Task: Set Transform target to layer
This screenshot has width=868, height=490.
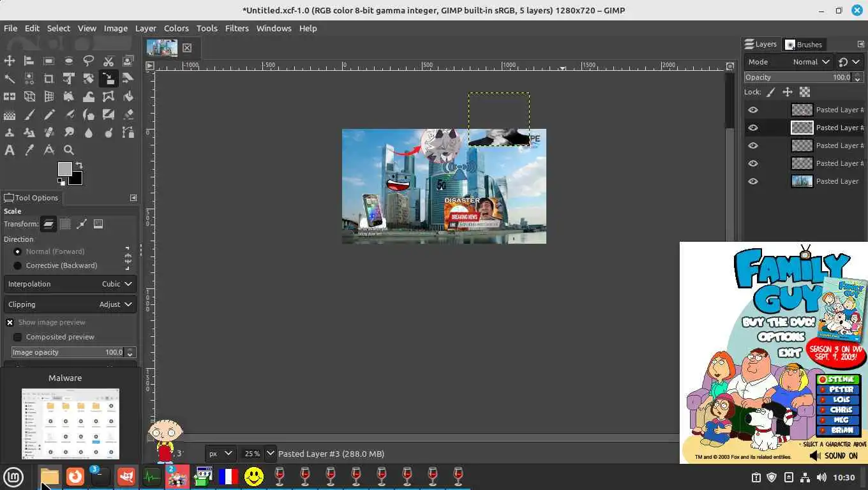Action: click(x=49, y=224)
